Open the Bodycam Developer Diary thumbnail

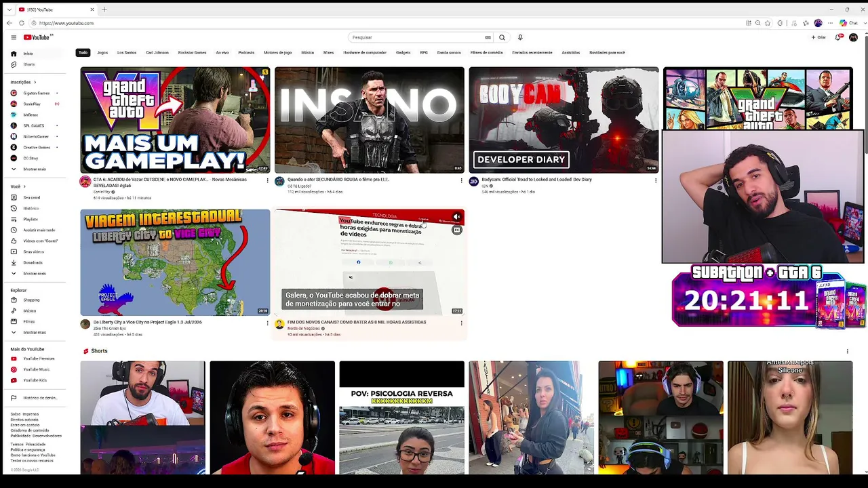click(x=564, y=120)
